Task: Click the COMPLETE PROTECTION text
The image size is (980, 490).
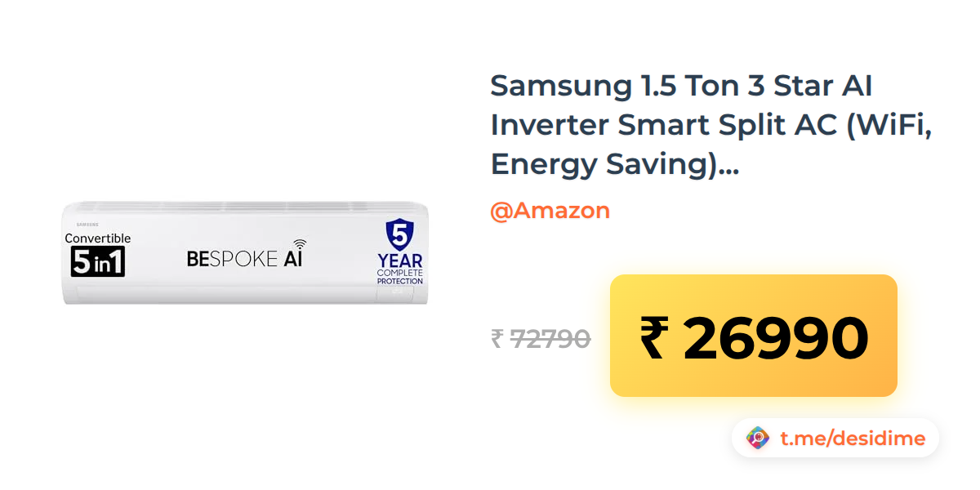Action: (400, 277)
